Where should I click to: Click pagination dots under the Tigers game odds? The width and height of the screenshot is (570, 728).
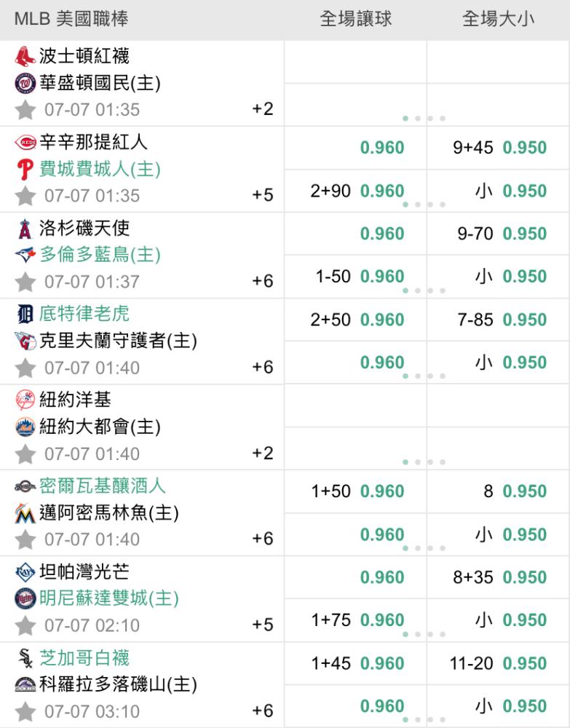[424, 376]
